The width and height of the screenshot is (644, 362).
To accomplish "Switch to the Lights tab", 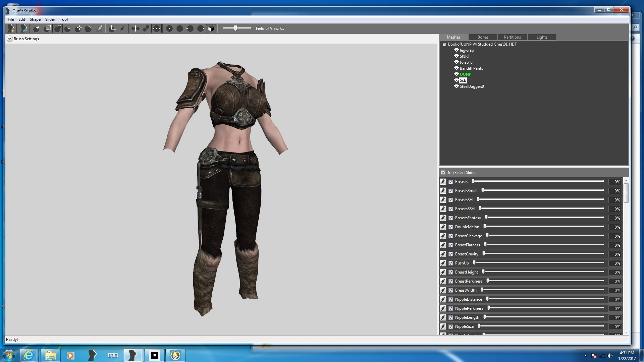I will (542, 37).
